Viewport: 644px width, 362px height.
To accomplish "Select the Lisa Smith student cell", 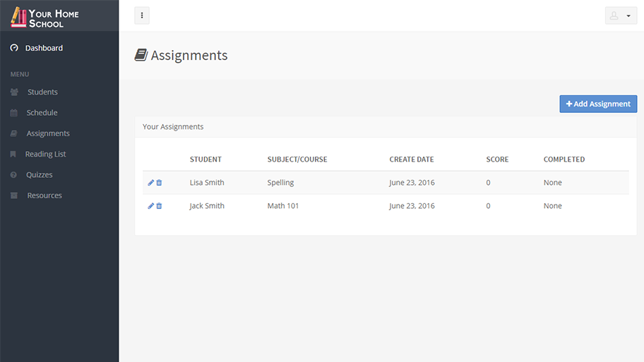I will pyautogui.click(x=207, y=183).
